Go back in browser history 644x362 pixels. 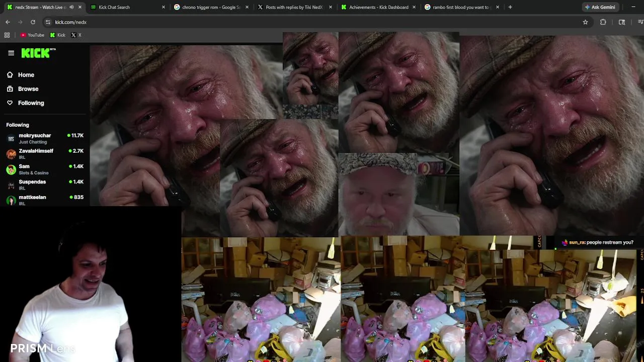(8, 22)
